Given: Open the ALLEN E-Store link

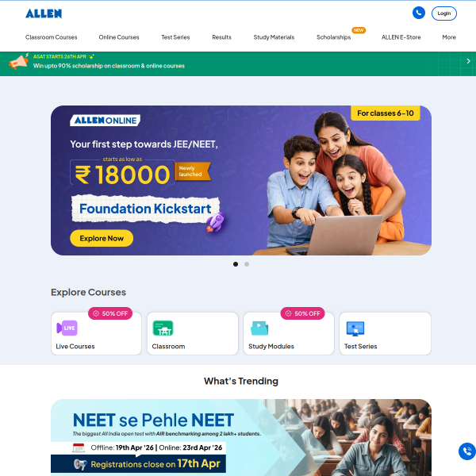Looking at the screenshot, I should 401,37.
